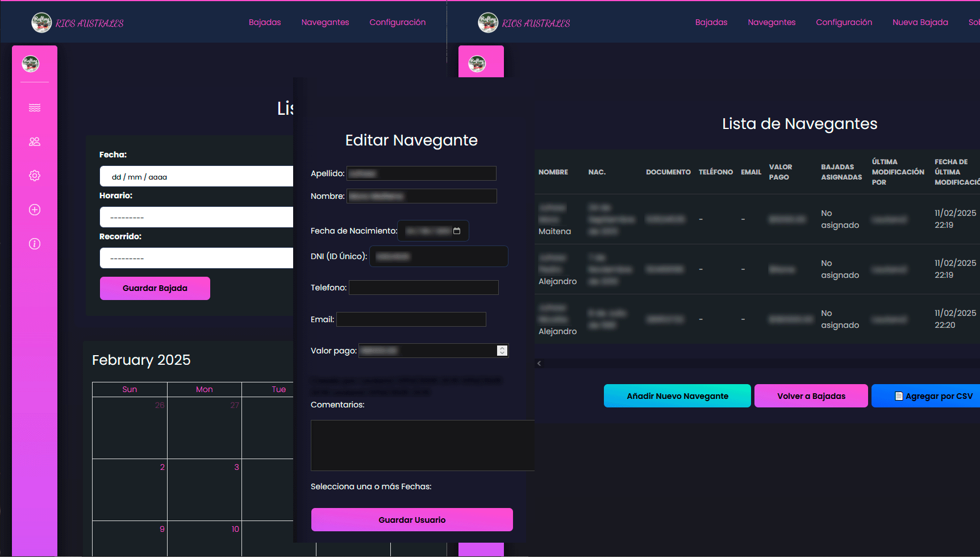The image size is (980, 558).
Task: Open the settings gear icon in sidebar
Action: pos(35,176)
